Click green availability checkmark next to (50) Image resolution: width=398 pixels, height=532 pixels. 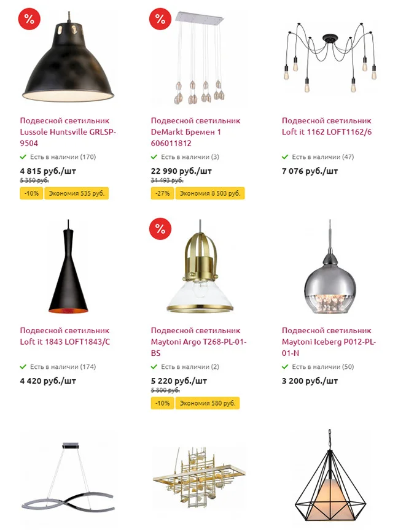pos(285,367)
